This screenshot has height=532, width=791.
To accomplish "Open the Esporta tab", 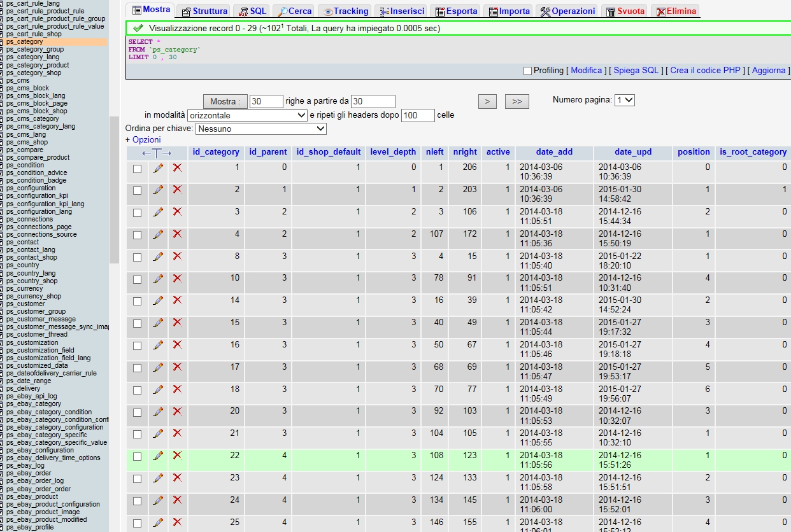I will pyautogui.click(x=455, y=11).
